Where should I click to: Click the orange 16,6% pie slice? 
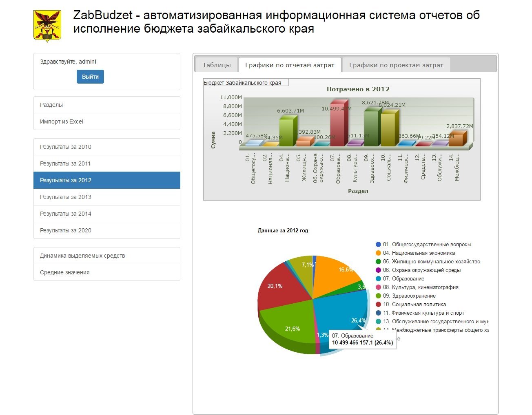[335, 275]
